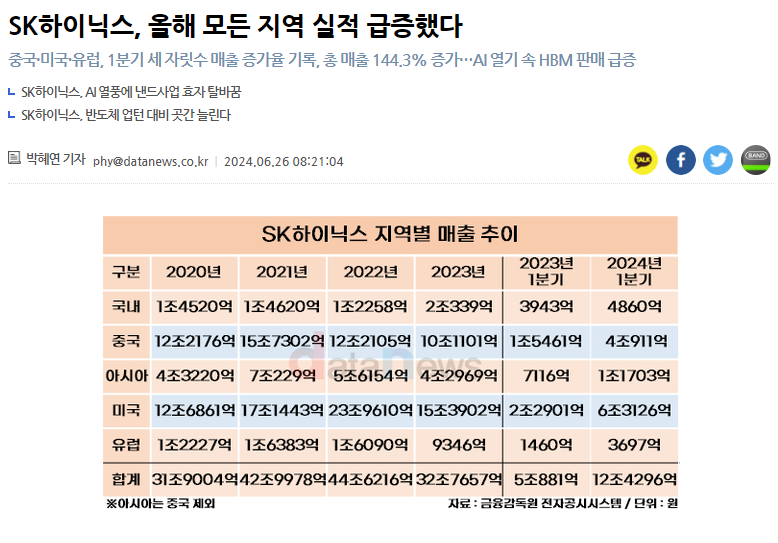Click the '2023년 1분기' column header
Viewport: 778px width, 543px height.
(x=546, y=272)
